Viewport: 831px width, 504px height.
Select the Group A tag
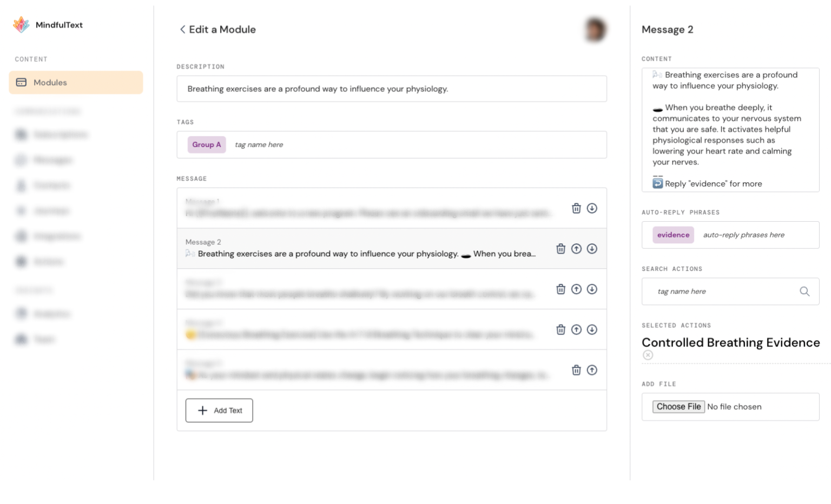click(207, 144)
